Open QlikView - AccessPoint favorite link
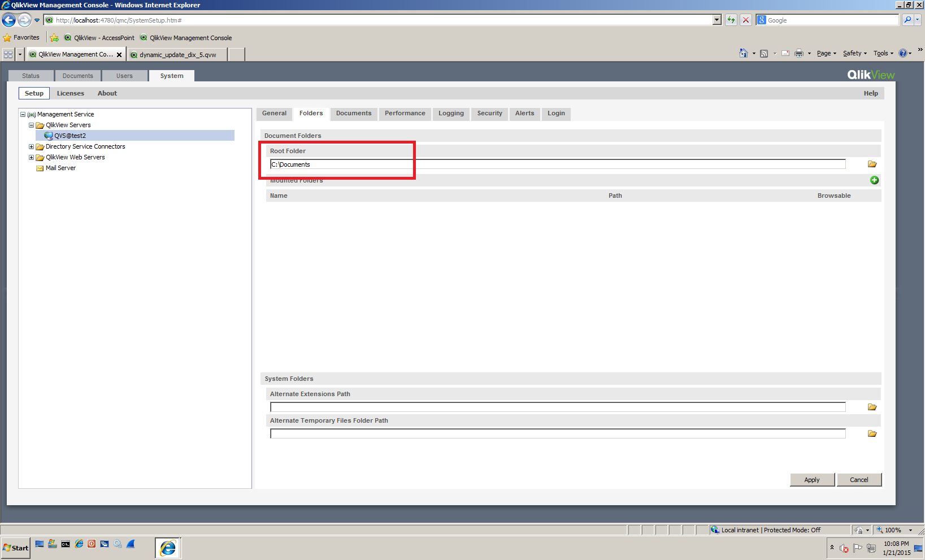Image resolution: width=925 pixels, height=560 pixels. (x=99, y=38)
